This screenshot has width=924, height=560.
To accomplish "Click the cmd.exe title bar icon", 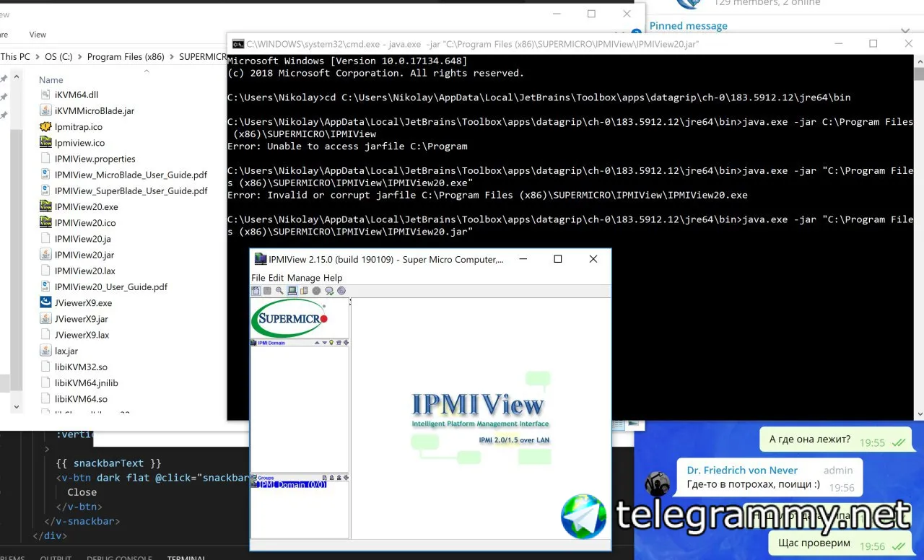I will pos(237,44).
